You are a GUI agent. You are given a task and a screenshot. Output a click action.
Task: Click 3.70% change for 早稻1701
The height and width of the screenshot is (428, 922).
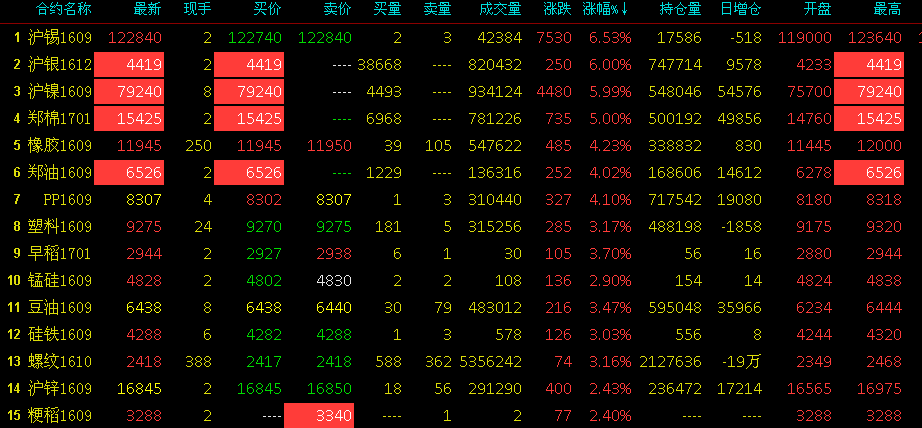tap(610, 255)
